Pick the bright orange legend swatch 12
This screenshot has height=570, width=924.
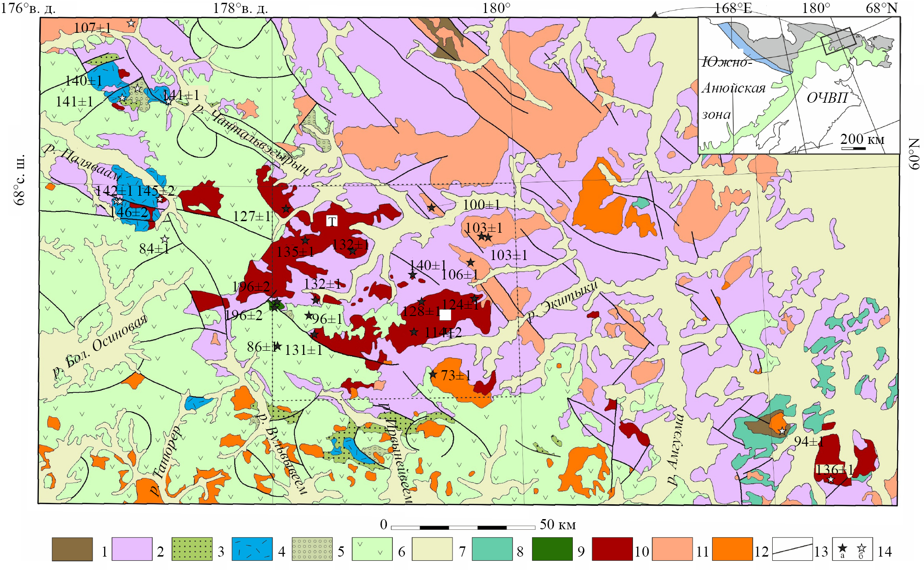[x=732, y=549]
